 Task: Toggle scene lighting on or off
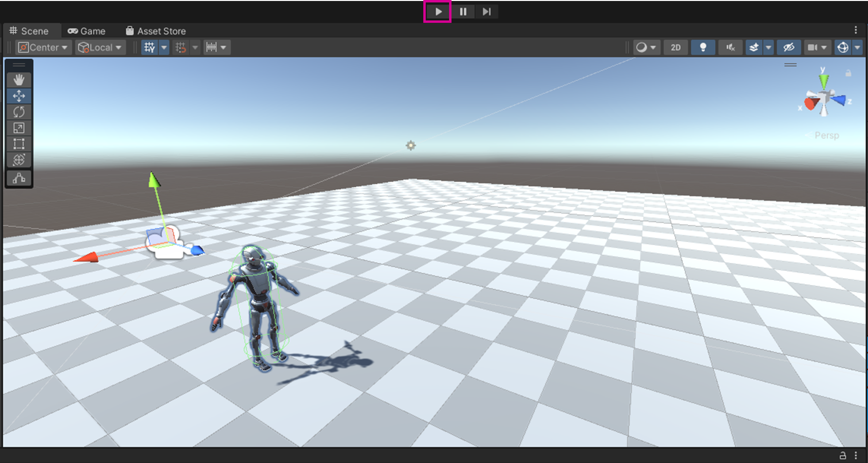(x=703, y=47)
